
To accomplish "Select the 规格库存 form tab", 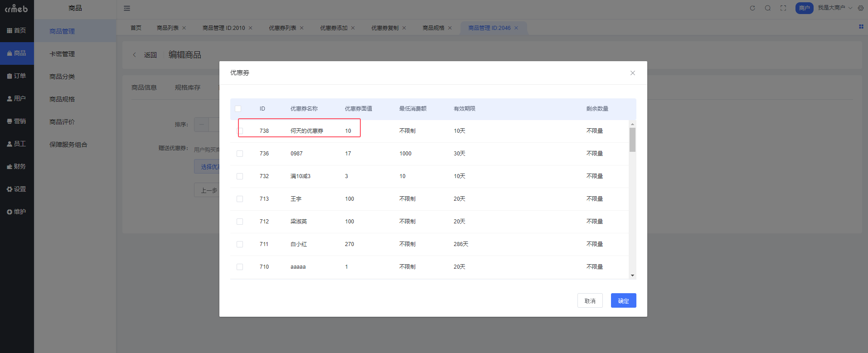I will [188, 87].
